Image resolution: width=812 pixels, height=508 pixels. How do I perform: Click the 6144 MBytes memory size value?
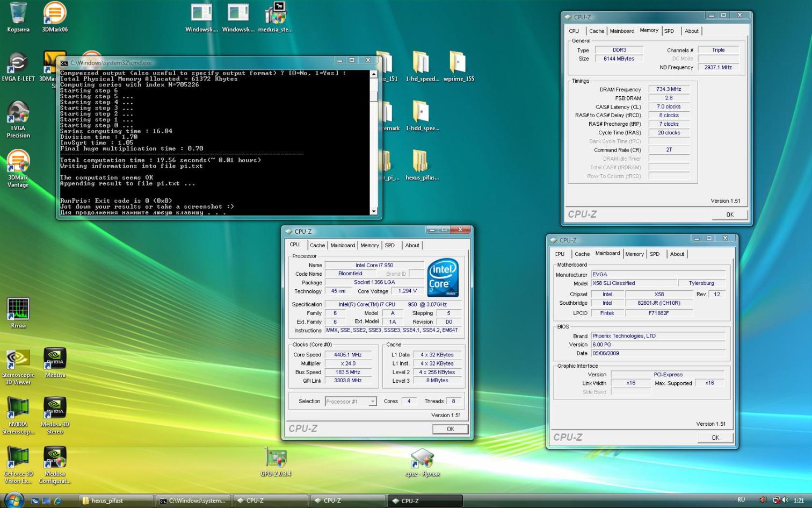[619, 59]
